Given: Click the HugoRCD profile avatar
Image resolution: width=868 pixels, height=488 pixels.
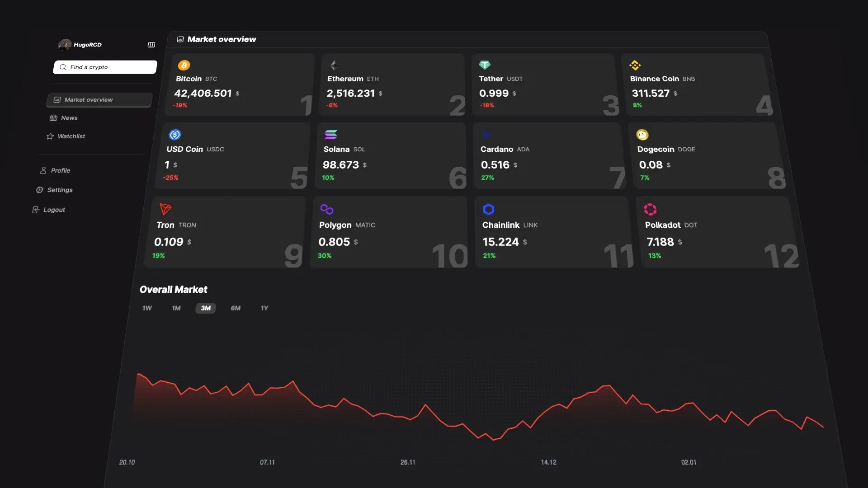Looking at the screenshot, I should (65, 44).
